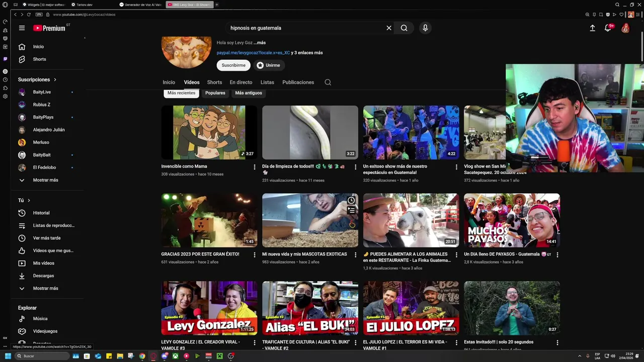Viewport: 644px width, 362px height.
Task: Switch to the Listas channel tab
Action: click(267, 82)
